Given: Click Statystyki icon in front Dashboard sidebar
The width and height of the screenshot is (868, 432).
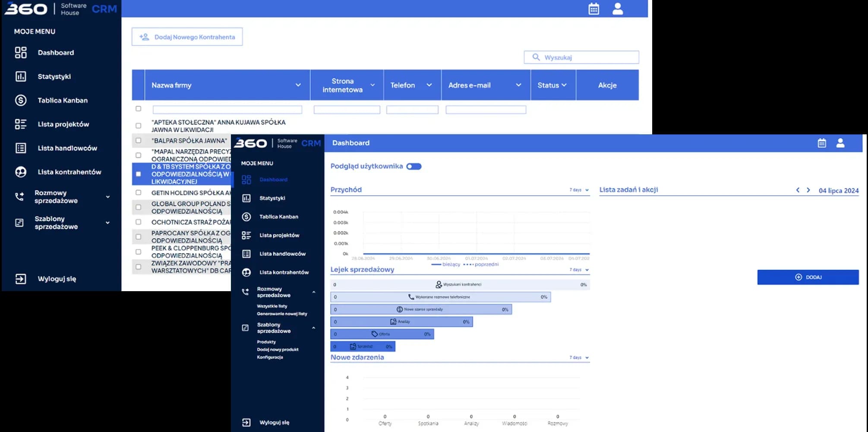Looking at the screenshot, I should click(246, 198).
